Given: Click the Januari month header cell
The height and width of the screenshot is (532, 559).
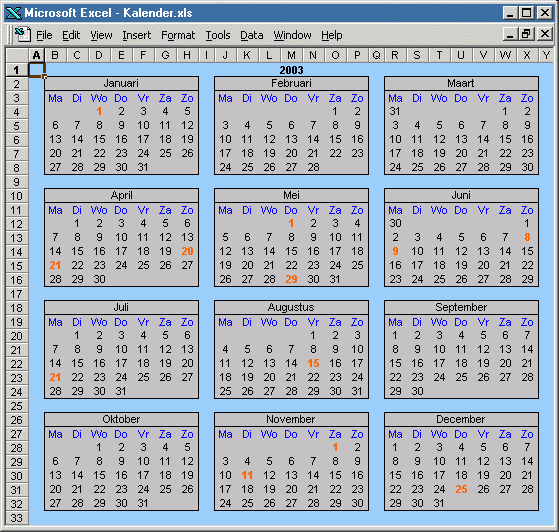Looking at the screenshot, I should pos(121,83).
